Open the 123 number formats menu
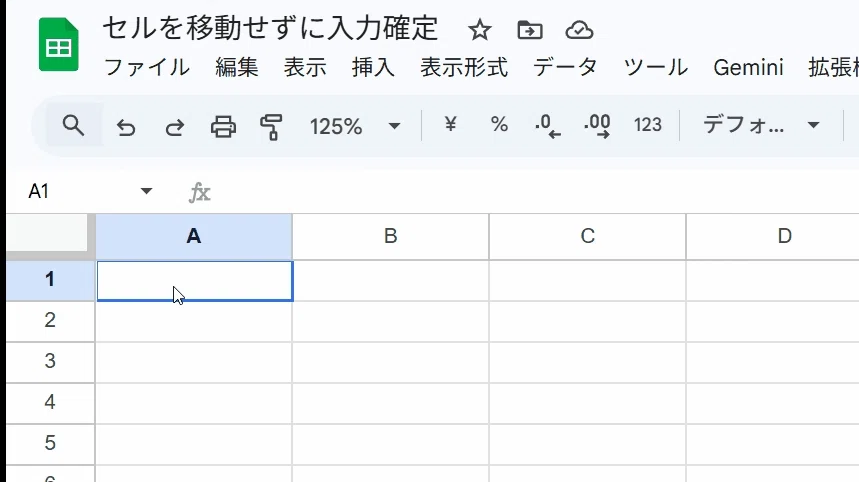859x482 pixels. (x=648, y=125)
